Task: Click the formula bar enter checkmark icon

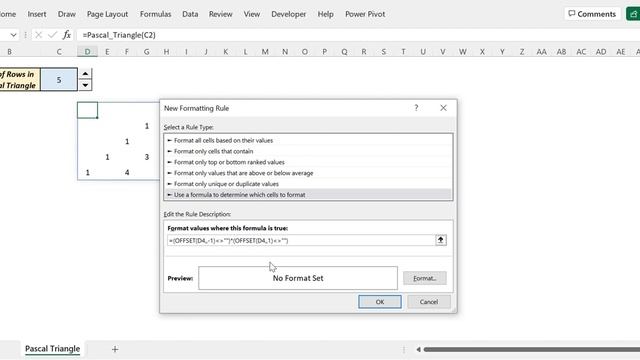Action: coord(52,35)
